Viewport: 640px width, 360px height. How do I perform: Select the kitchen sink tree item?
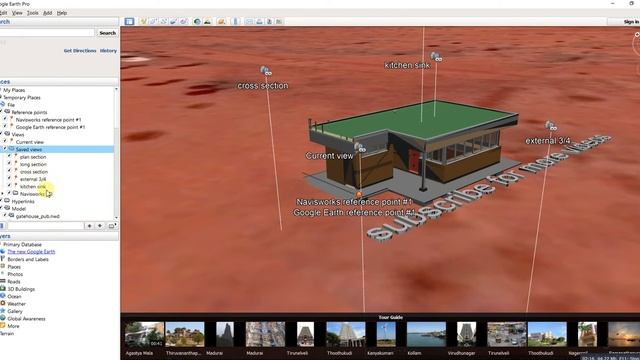(33, 187)
